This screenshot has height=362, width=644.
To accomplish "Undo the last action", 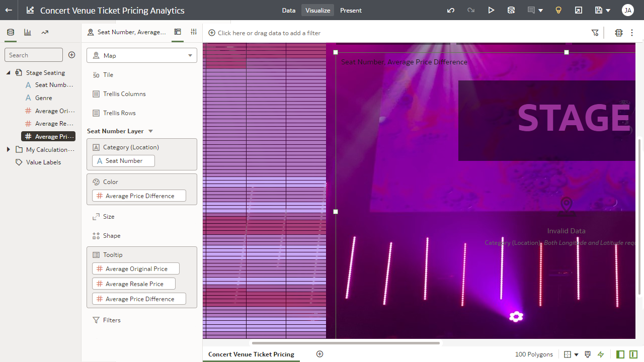I will coord(451,10).
